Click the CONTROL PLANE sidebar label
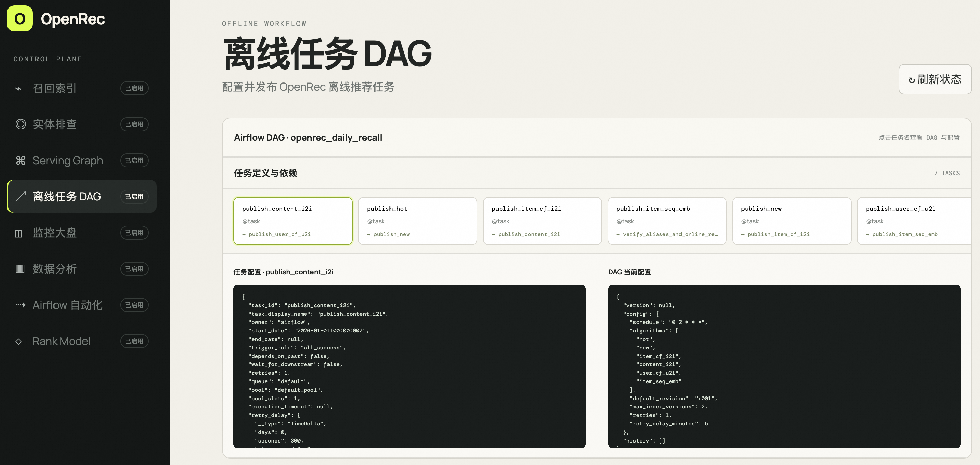Image resolution: width=980 pixels, height=465 pixels. click(x=48, y=59)
